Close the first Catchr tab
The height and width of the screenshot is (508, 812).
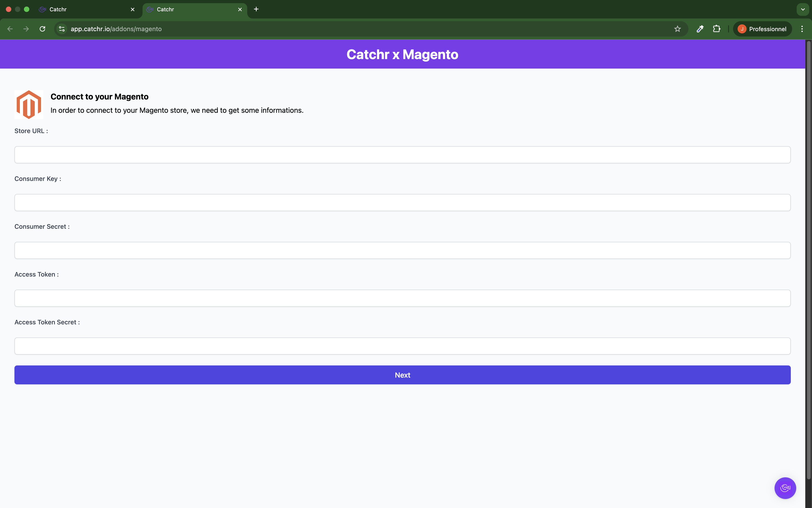(x=133, y=9)
